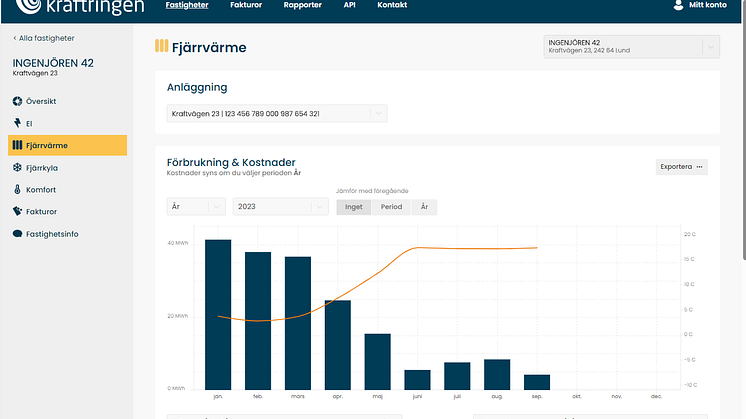Screen dimensions: 746x419
Task: Click Mitt konto link
Action: (707, 5)
